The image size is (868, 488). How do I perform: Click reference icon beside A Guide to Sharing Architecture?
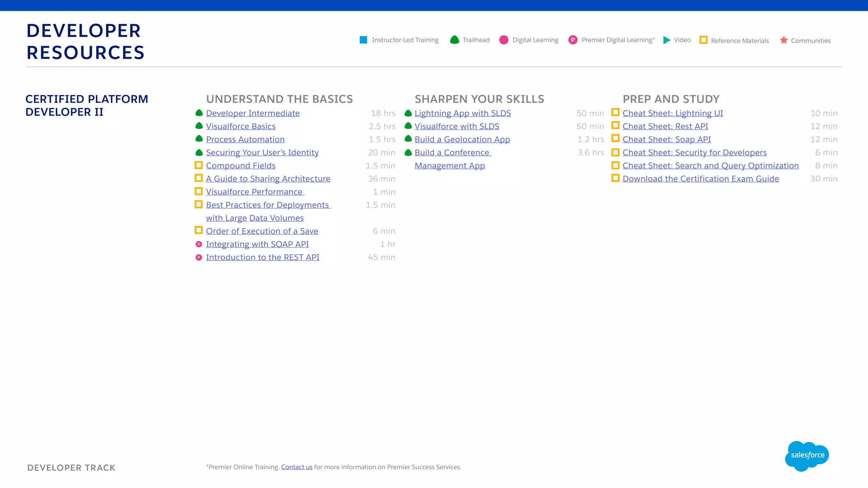[198, 178]
